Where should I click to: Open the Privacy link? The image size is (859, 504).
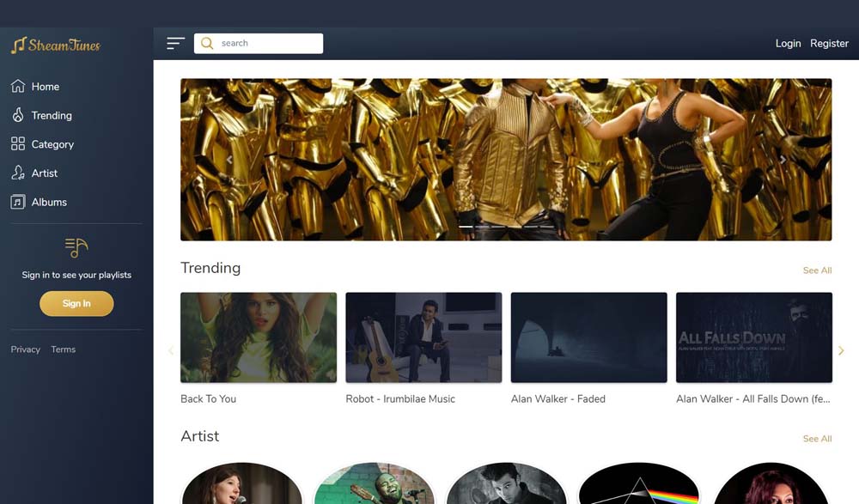click(26, 349)
